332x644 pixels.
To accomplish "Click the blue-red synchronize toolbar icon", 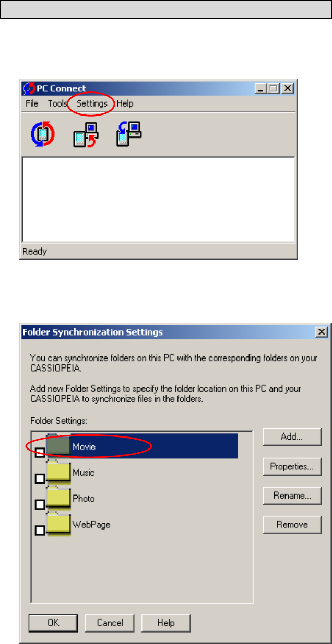I will tap(40, 134).
